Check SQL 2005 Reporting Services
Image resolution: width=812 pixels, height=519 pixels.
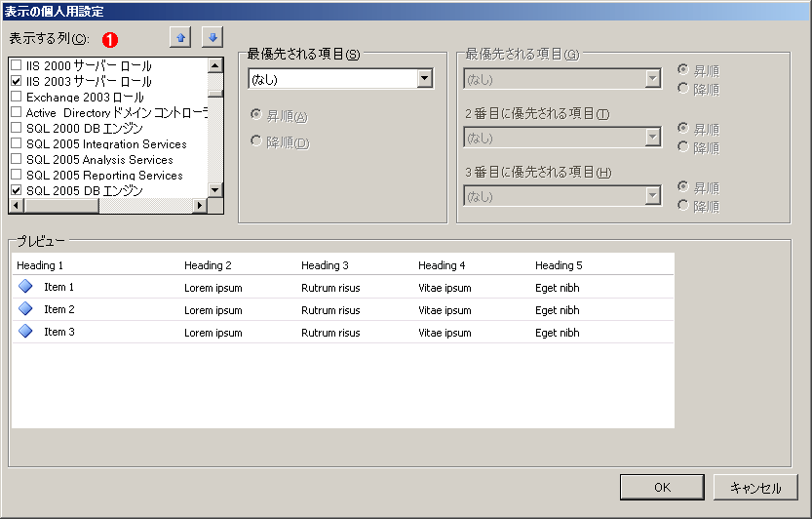tap(16, 175)
